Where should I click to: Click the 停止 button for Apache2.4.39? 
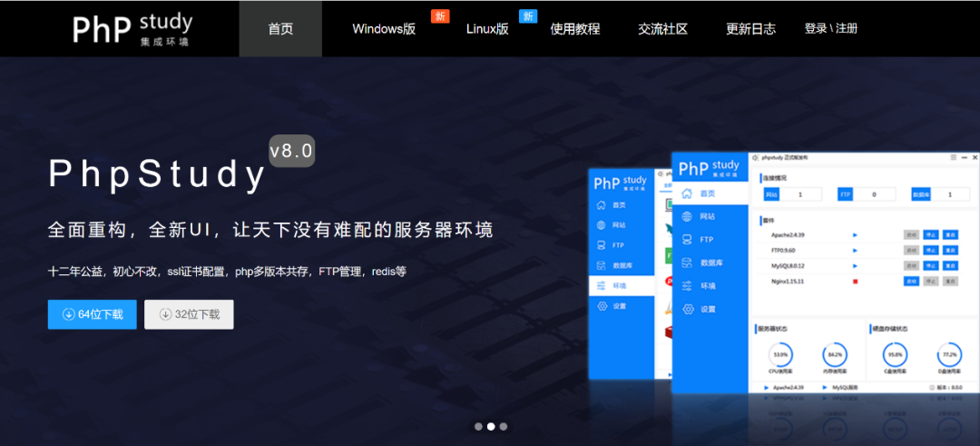931,235
